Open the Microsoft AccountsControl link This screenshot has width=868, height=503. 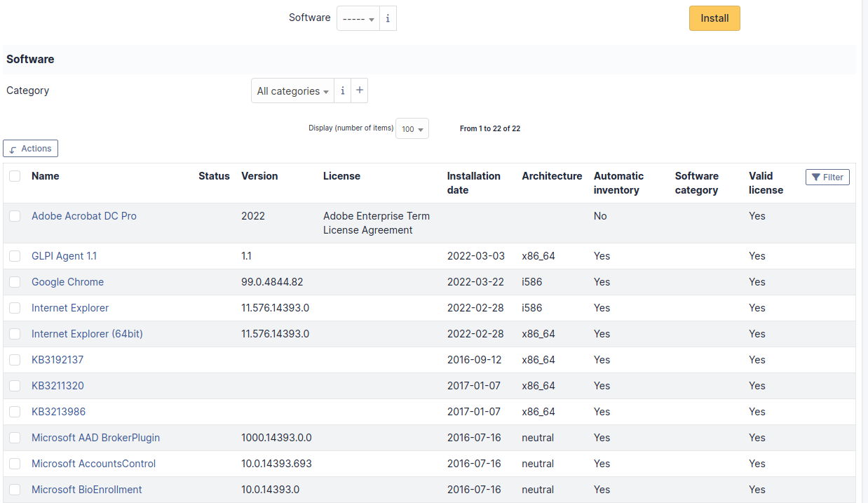93,464
